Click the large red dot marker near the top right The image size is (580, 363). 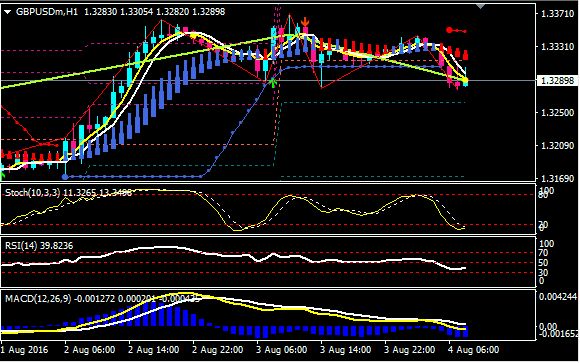pyautogui.click(x=449, y=30)
